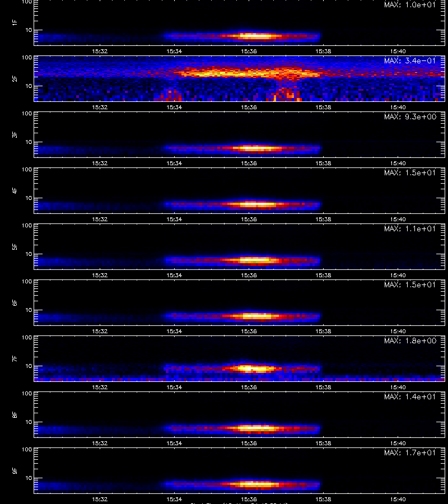448x504 pixels.
Task: Select the 'MAX: 1.0e+01' text in 1F panel
Action: click(410, 4)
